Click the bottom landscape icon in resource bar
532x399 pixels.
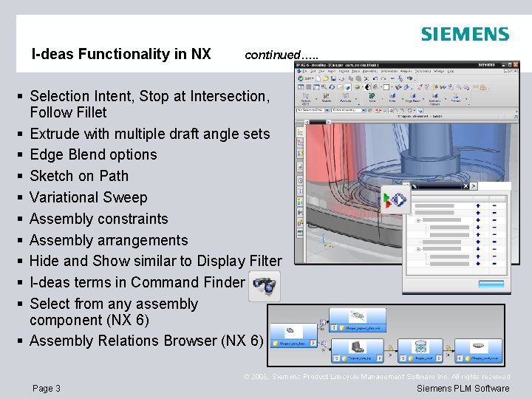click(300, 233)
